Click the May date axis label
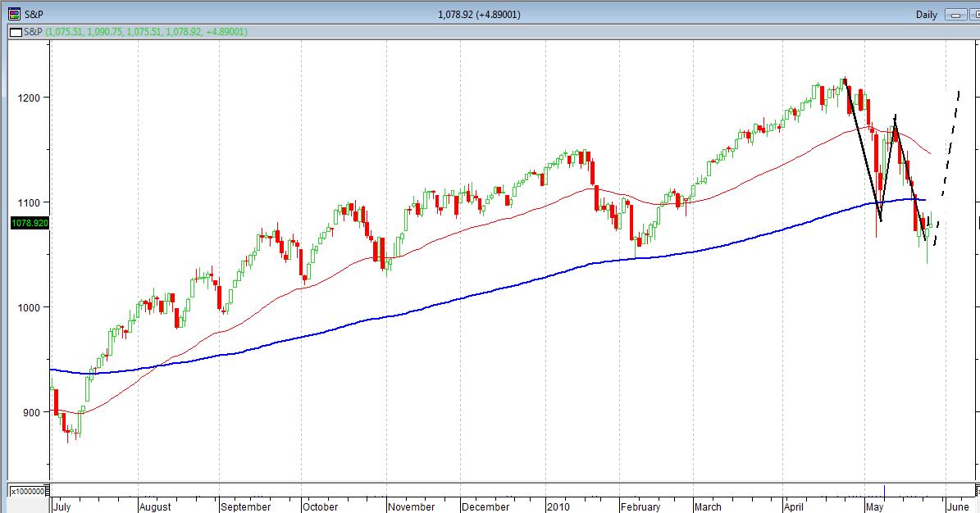 pos(874,506)
